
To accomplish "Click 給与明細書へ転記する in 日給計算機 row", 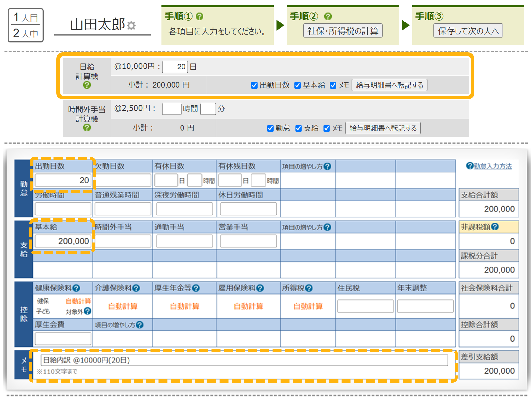I will [x=389, y=85].
